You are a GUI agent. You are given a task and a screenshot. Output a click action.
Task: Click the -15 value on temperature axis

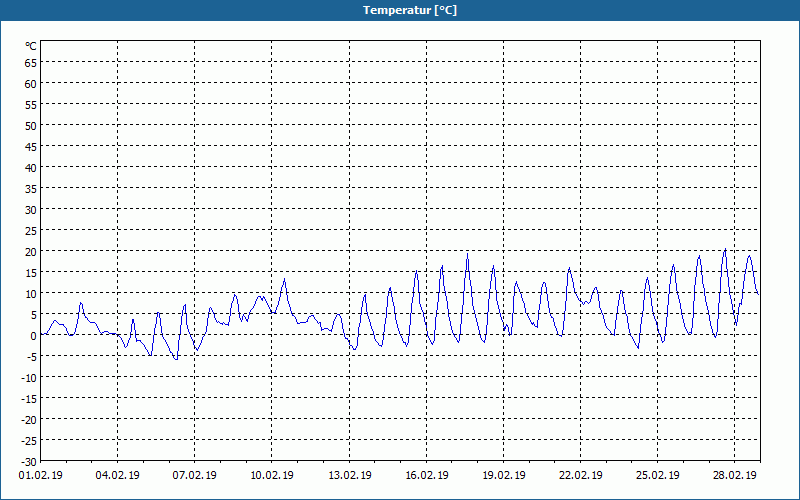(29, 398)
